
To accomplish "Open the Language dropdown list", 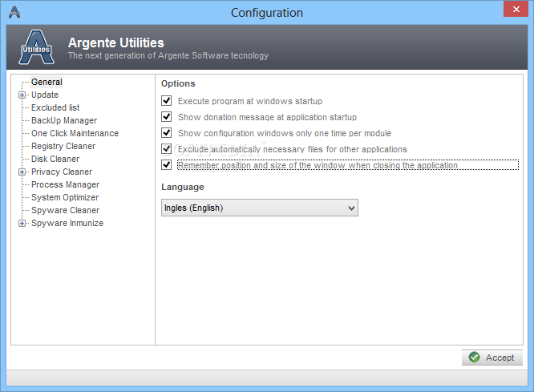I will pos(260,208).
